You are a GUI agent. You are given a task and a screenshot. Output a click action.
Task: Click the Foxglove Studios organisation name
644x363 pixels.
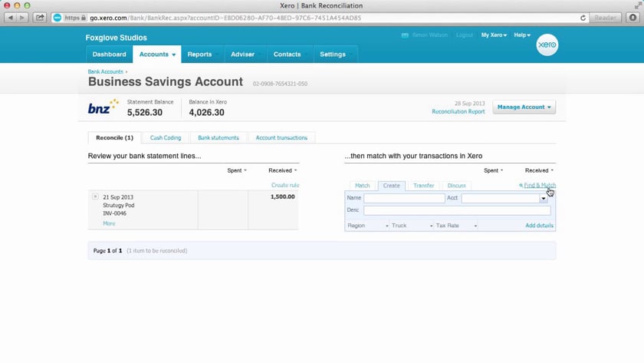tap(117, 38)
